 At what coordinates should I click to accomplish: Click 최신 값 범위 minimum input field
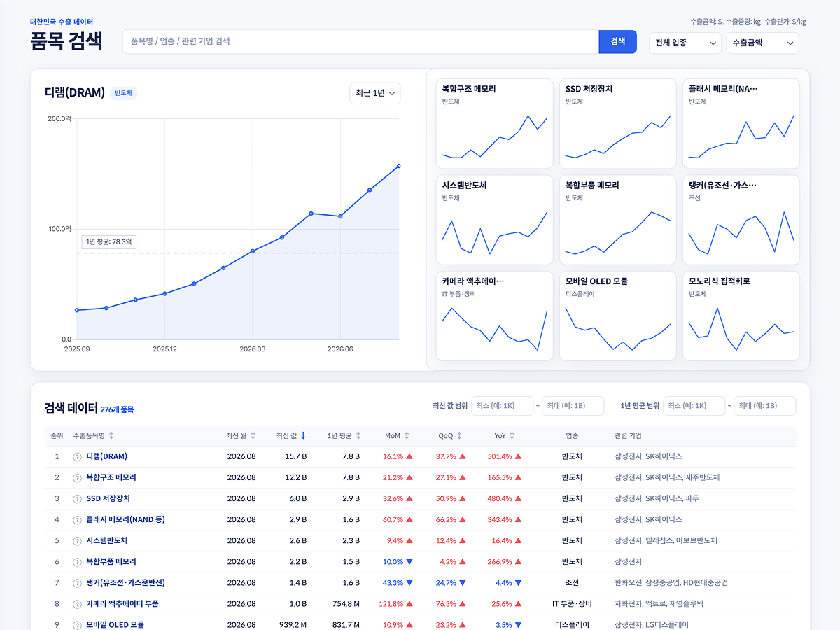tap(503, 406)
